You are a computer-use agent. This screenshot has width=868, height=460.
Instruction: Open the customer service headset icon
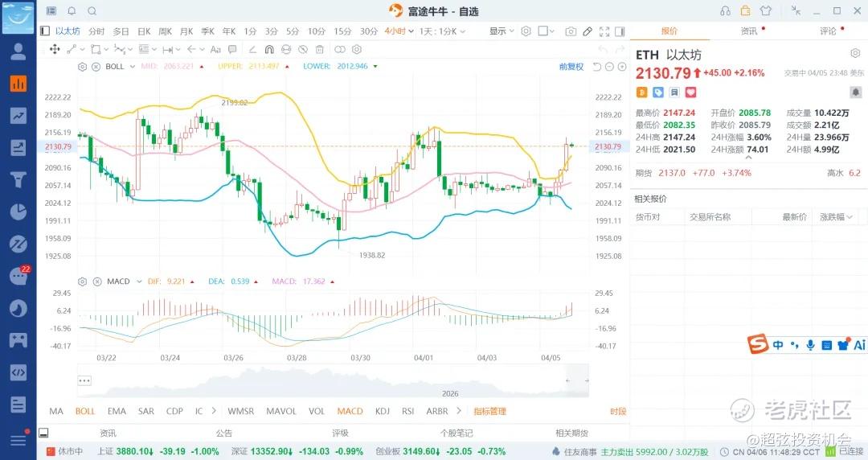click(726, 11)
